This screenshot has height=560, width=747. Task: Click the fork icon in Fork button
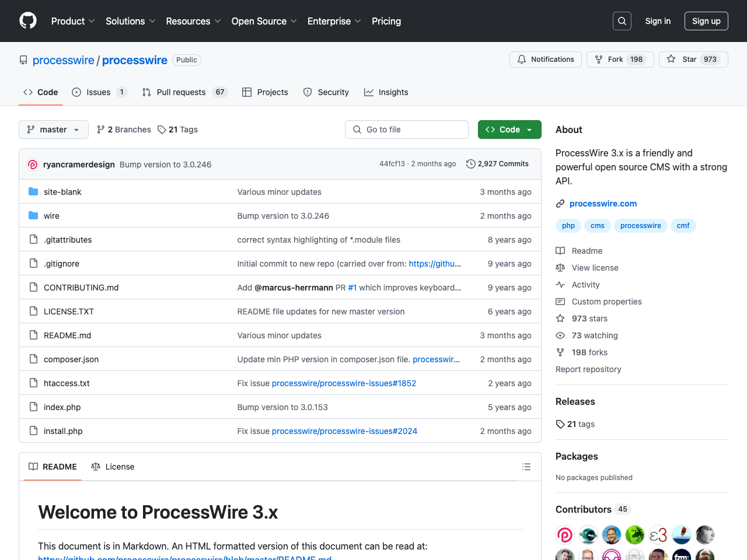(599, 60)
